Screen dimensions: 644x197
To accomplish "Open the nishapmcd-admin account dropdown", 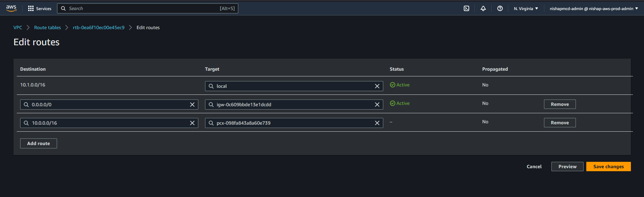I will 593,8.
